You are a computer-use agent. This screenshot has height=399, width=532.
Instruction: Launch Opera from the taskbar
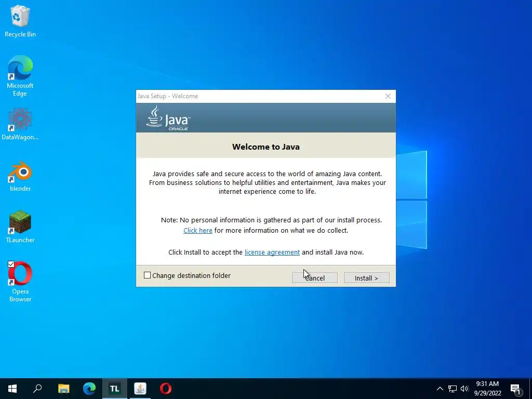point(166,389)
